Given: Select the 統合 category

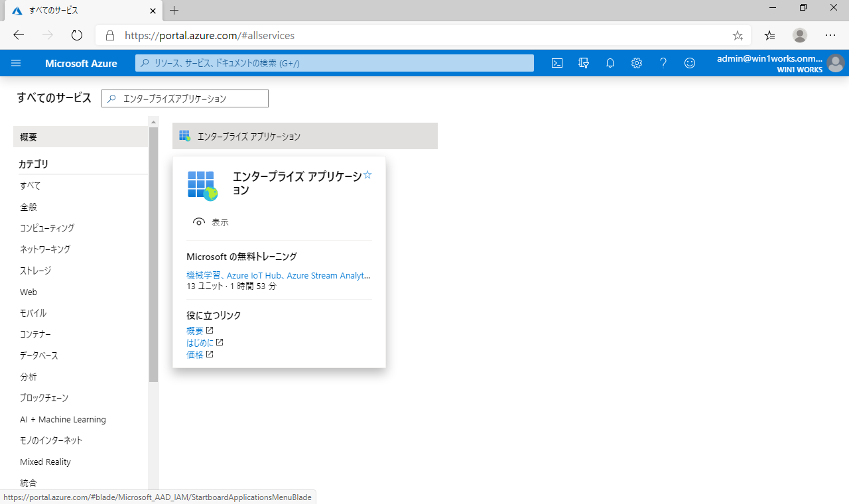Looking at the screenshot, I should click(x=29, y=482).
